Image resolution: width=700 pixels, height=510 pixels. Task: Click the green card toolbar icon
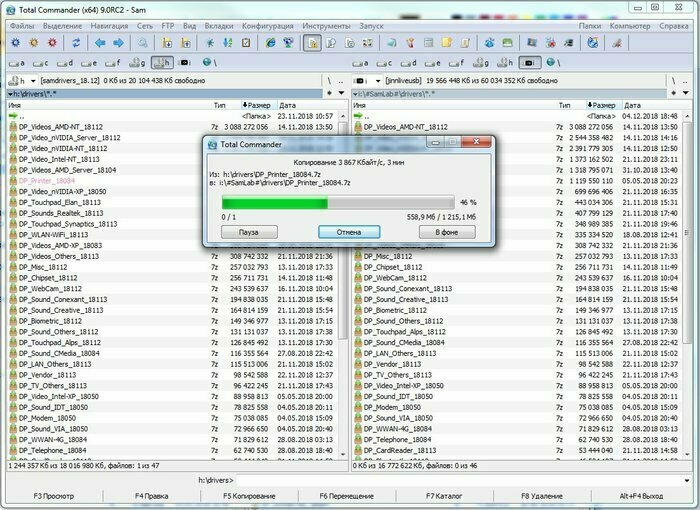pos(508,43)
